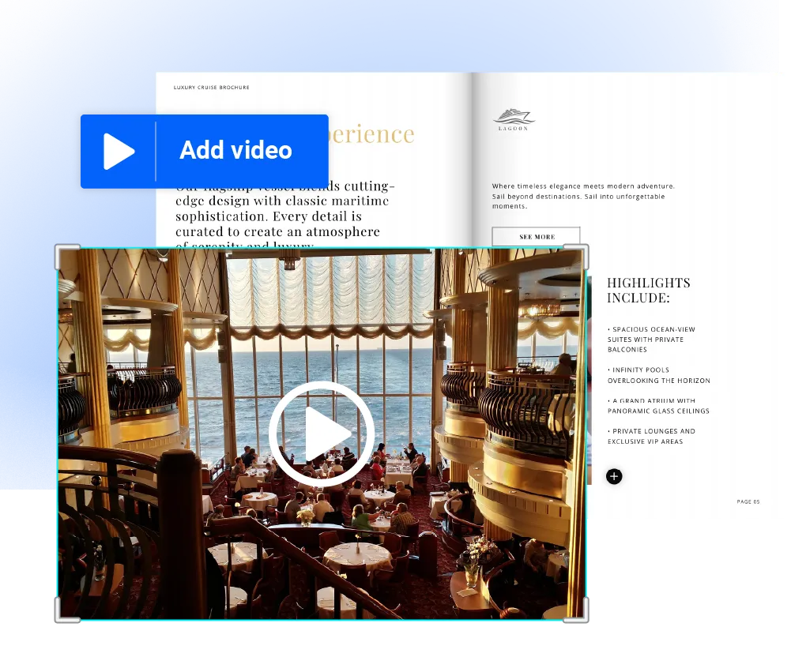Click the top-right resize handle of video frame
Viewport: 791px width, 672px height.
click(578, 255)
